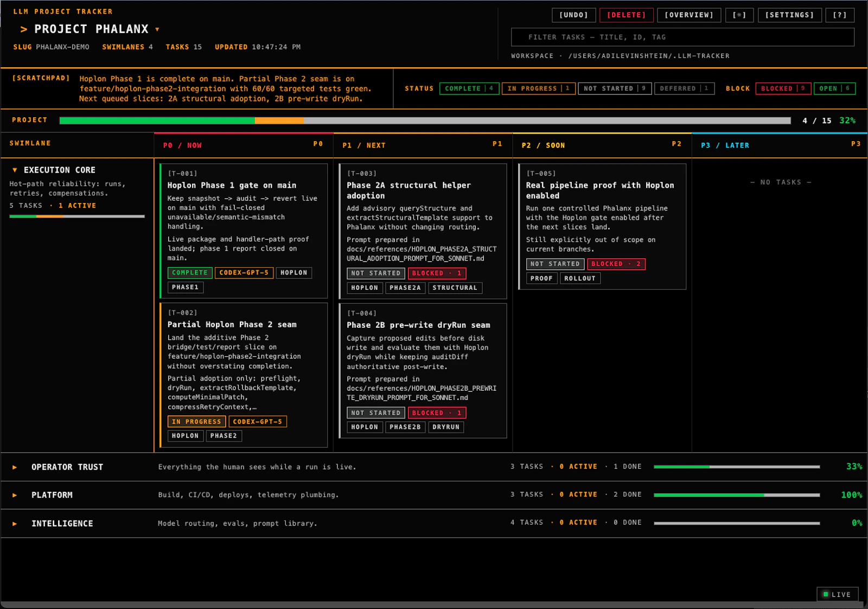Open the [SETTINGS] panel

789,15
